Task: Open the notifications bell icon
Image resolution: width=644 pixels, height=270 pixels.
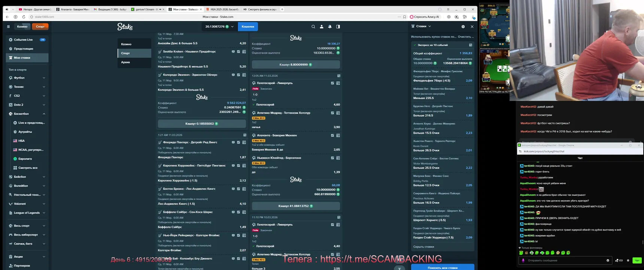Action: click(330, 27)
